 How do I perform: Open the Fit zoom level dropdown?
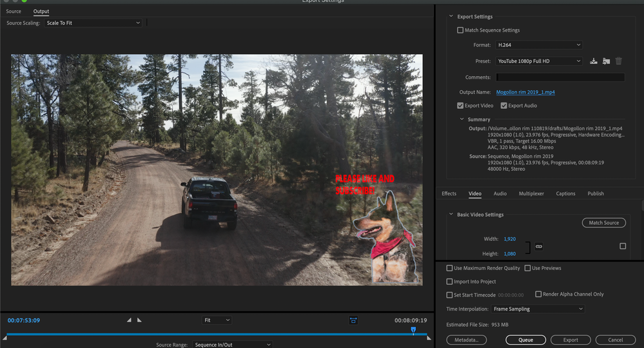pos(217,320)
